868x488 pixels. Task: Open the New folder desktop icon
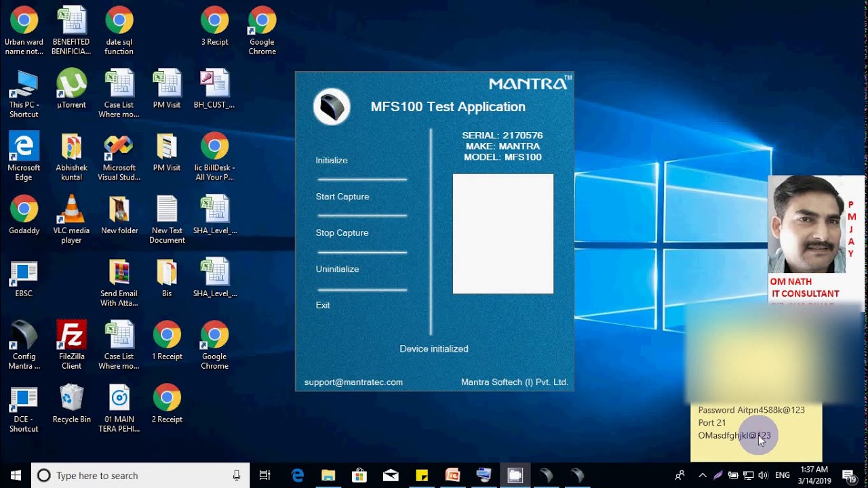click(119, 216)
